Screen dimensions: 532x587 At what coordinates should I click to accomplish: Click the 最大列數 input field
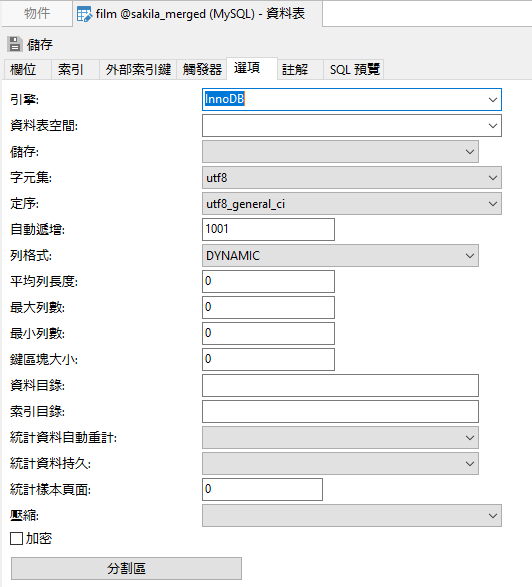coord(268,307)
